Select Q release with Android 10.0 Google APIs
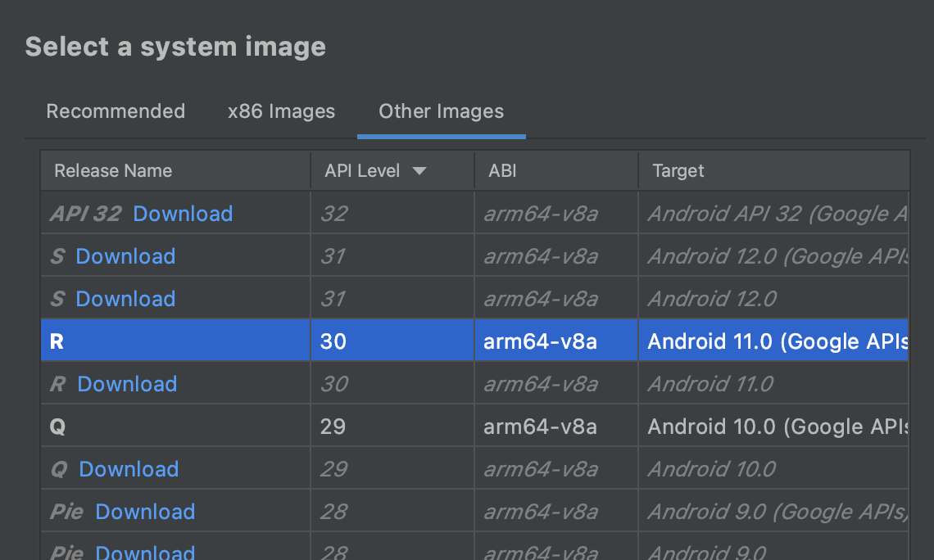Image resolution: width=934 pixels, height=560 pixels. tap(57, 427)
